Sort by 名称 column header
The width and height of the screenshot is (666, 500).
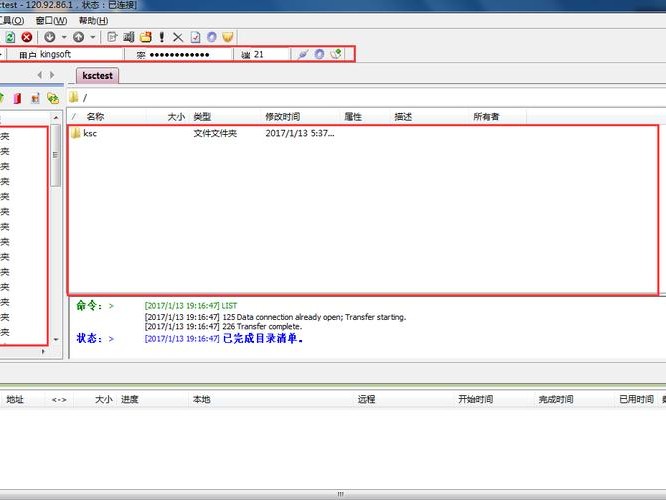pyautogui.click(x=95, y=117)
